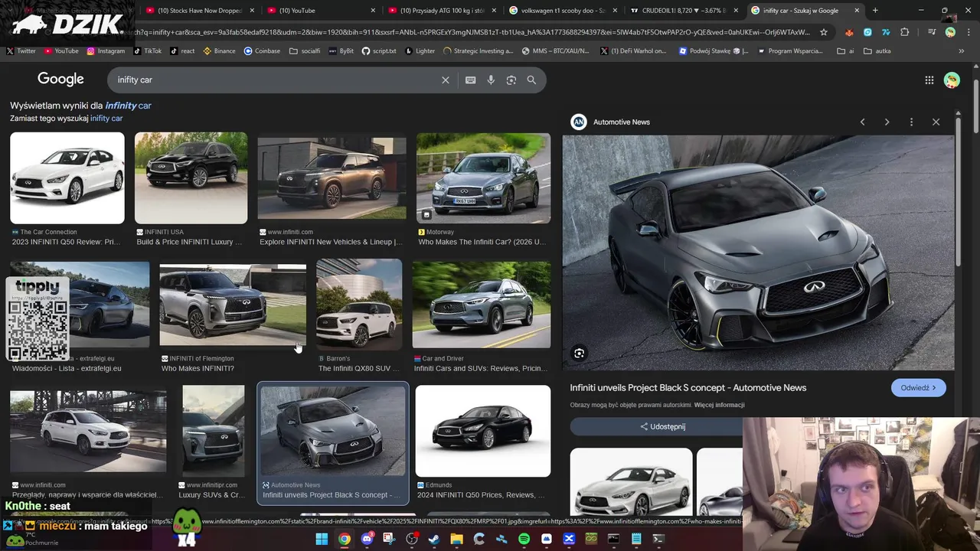Open OBS Studio from the taskbar

(x=412, y=539)
